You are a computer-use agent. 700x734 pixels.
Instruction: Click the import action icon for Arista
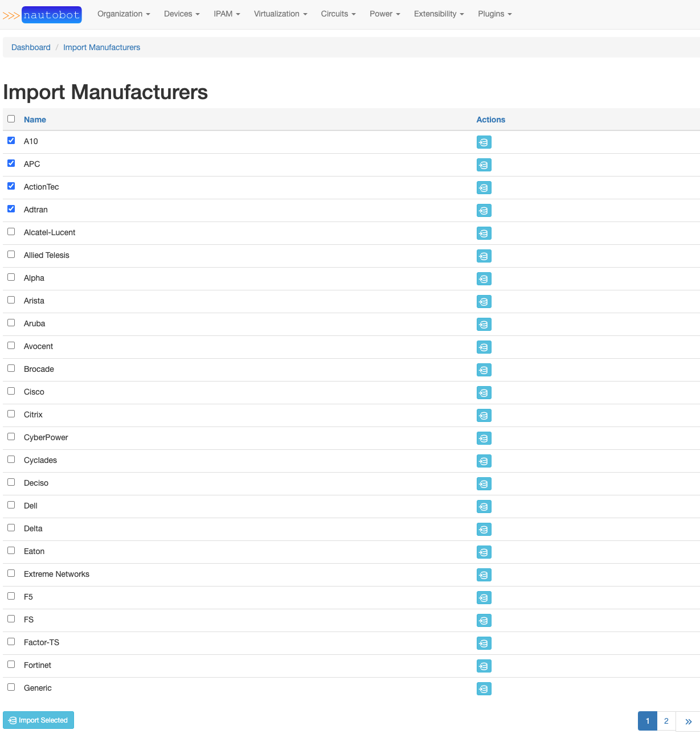484,301
